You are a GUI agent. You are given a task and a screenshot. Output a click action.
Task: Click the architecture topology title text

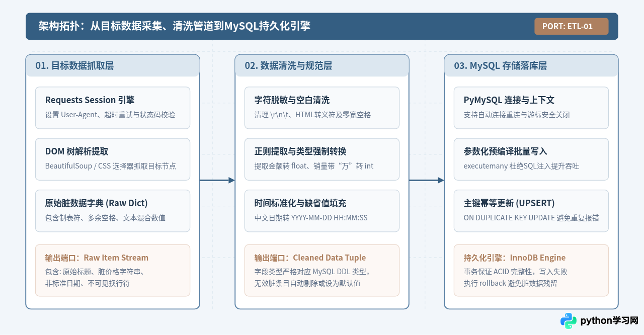point(175,26)
